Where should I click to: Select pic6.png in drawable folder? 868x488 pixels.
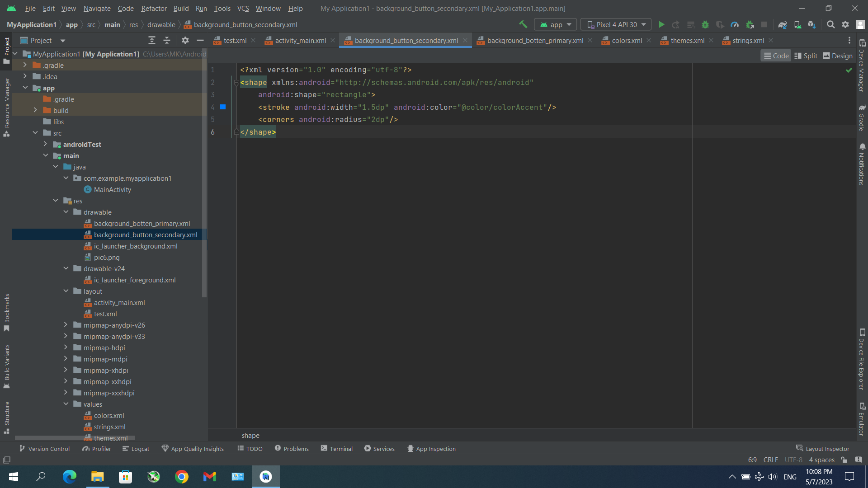click(107, 258)
